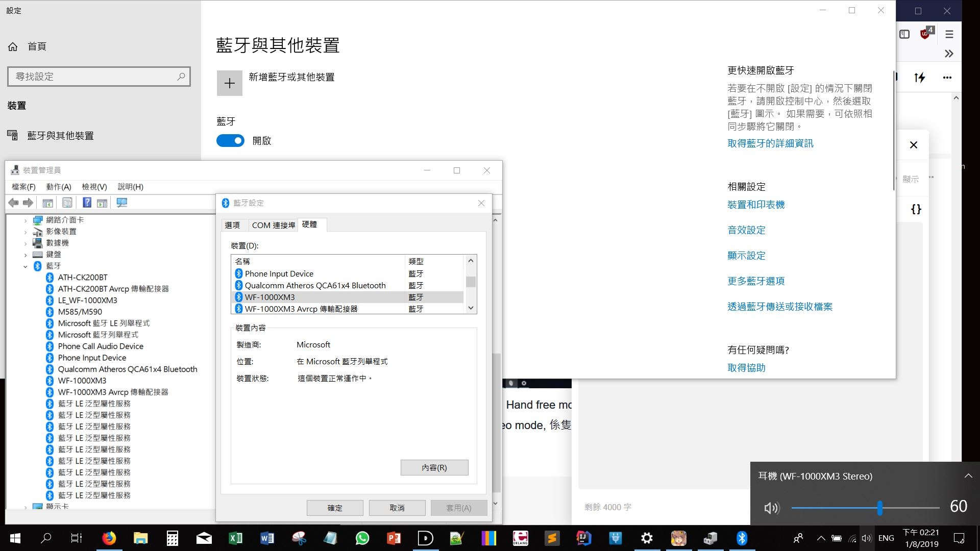Click the device list scroll down arrow

(471, 308)
